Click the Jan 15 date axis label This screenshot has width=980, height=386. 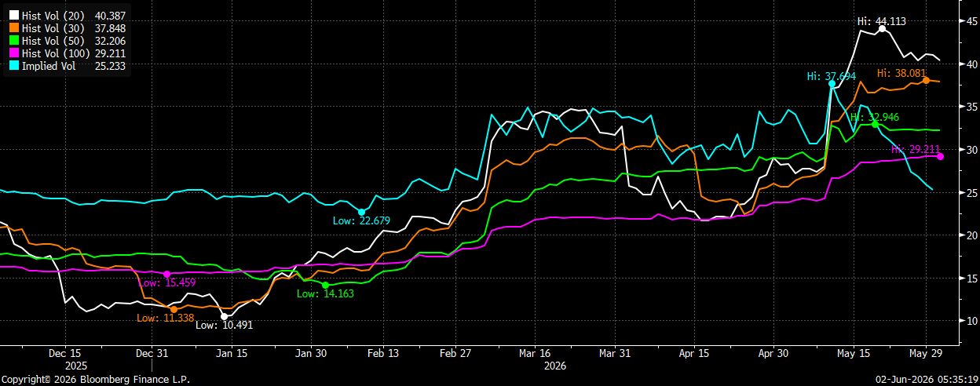tap(232, 353)
